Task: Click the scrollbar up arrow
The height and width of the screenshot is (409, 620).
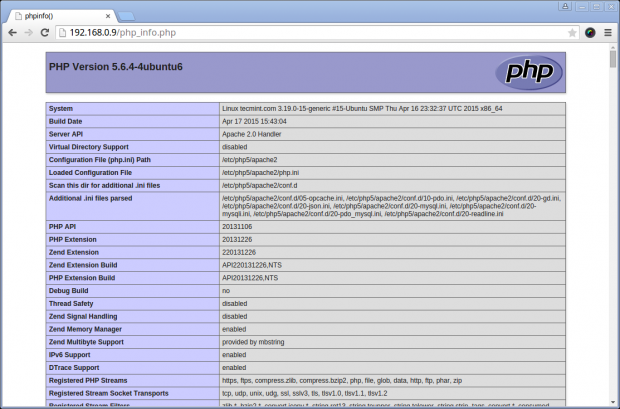Action: (613, 47)
